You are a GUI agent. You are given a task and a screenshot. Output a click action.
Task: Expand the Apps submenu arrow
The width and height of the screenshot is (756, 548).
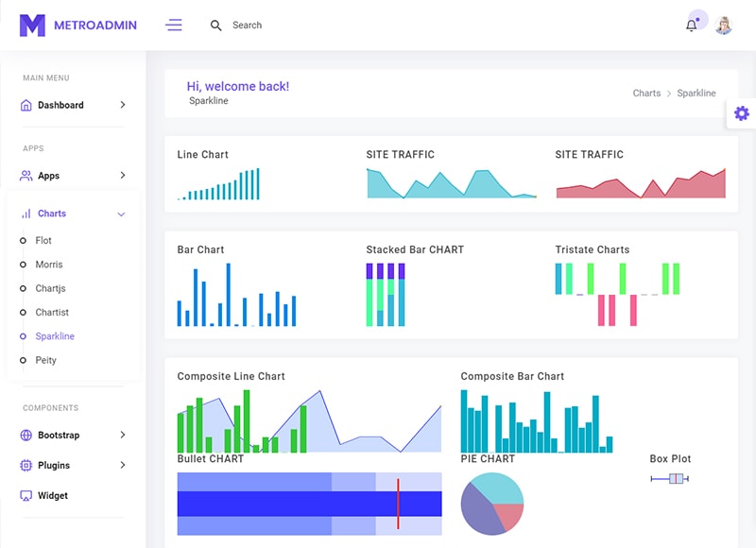click(x=123, y=176)
